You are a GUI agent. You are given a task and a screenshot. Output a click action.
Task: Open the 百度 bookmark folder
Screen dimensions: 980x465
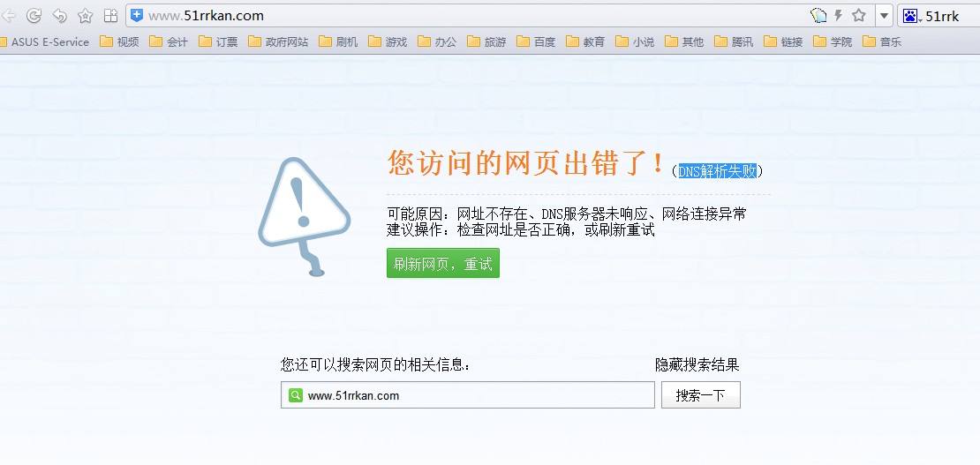pyautogui.click(x=536, y=41)
